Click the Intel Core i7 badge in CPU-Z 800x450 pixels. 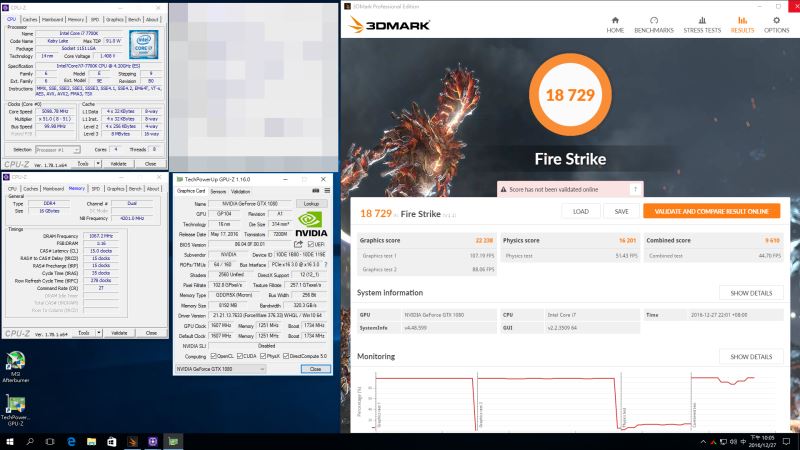pyautogui.click(x=143, y=44)
